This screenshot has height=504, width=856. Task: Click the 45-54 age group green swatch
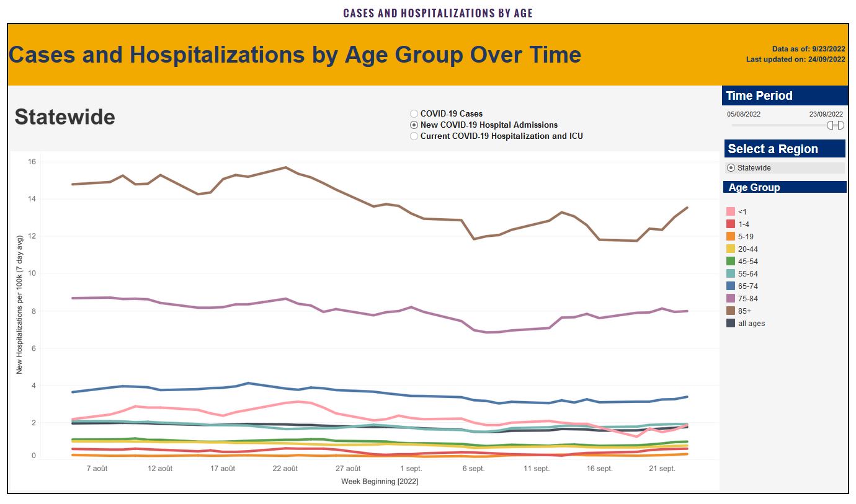tap(731, 261)
